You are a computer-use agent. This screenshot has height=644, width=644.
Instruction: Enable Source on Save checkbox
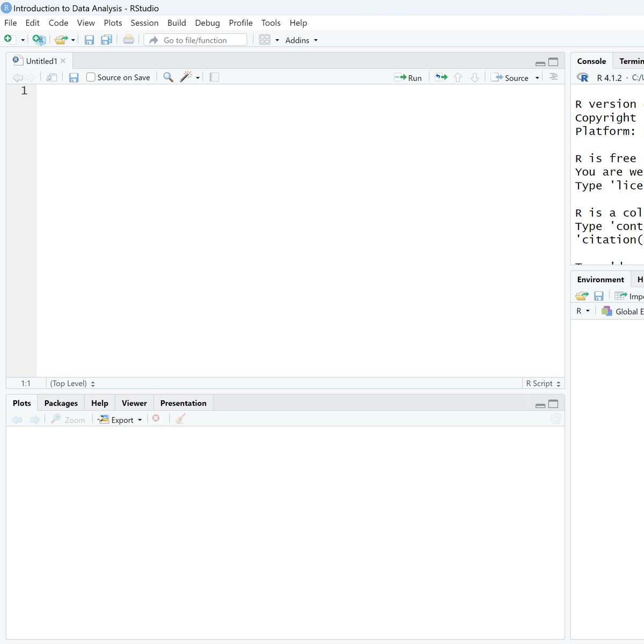click(91, 77)
